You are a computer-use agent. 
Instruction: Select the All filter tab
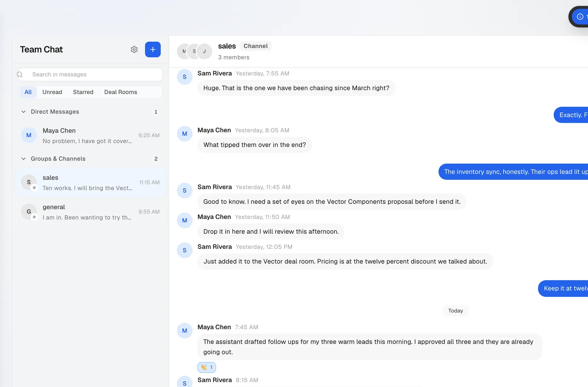coord(28,92)
